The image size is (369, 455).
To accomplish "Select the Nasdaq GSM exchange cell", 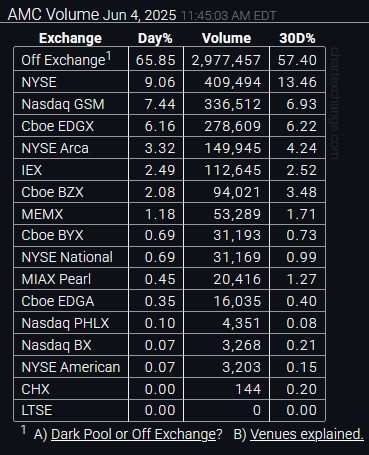I will tap(71, 104).
